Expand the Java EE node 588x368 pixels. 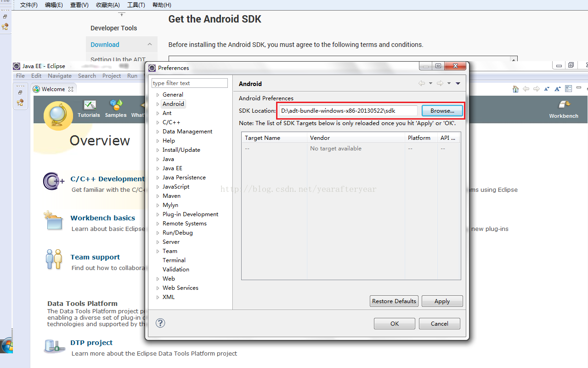pyautogui.click(x=158, y=168)
